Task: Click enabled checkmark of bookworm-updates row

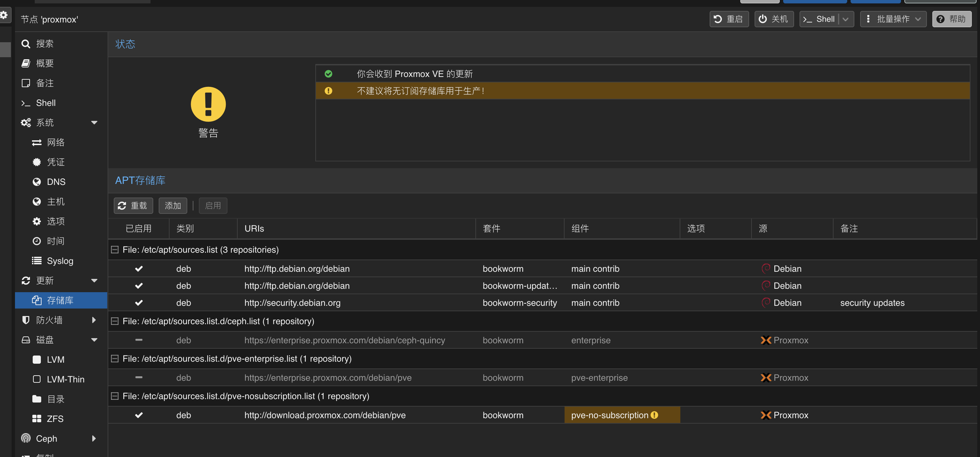Action: pos(139,286)
